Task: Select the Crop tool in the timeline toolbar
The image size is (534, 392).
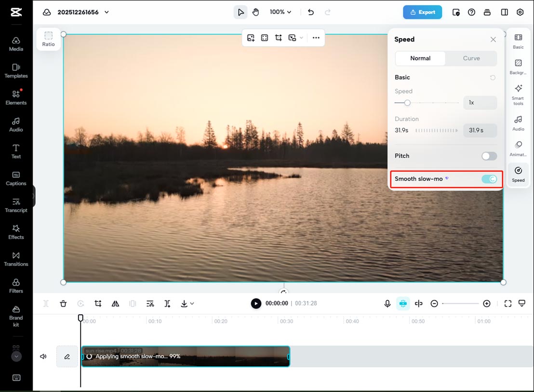Action: click(x=98, y=303)
